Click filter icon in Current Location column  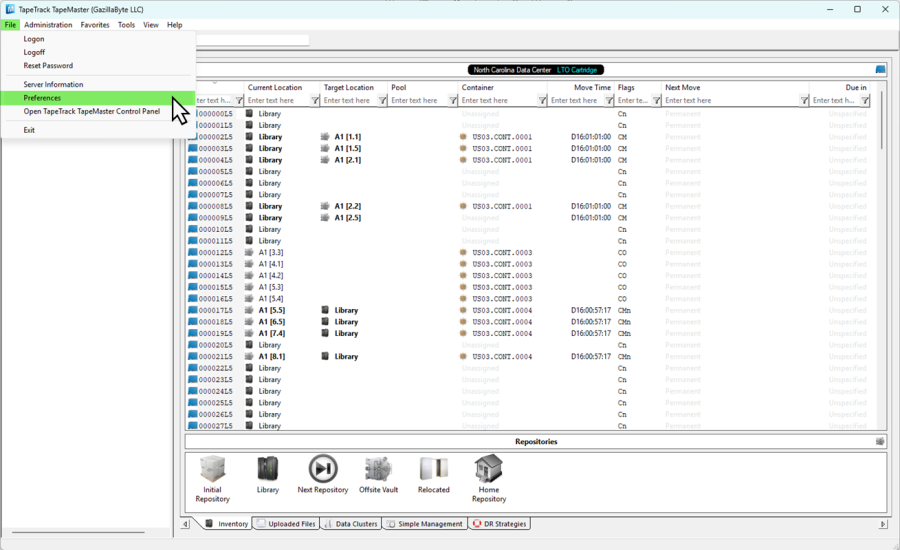[315, 100]
